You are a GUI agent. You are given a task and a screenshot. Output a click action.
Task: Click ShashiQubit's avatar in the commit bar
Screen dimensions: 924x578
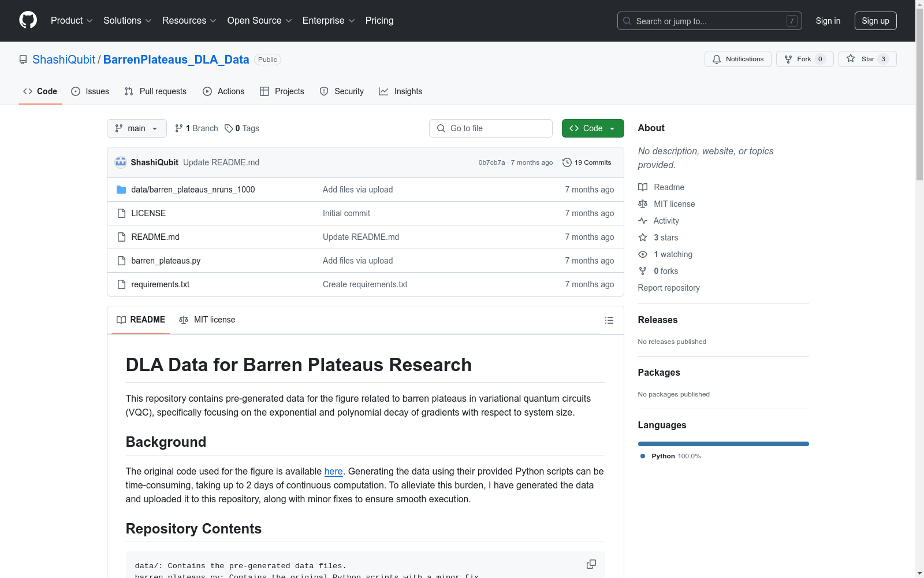tap(121, 162)
